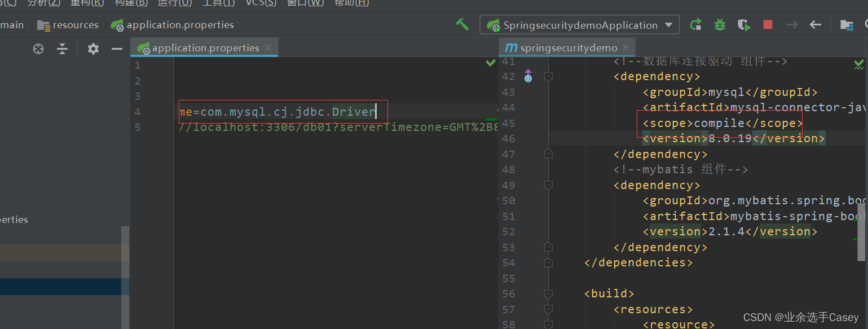Click the gutter marker icon on line 42
The width and height of the screenshot is (868, 329).
528,76
